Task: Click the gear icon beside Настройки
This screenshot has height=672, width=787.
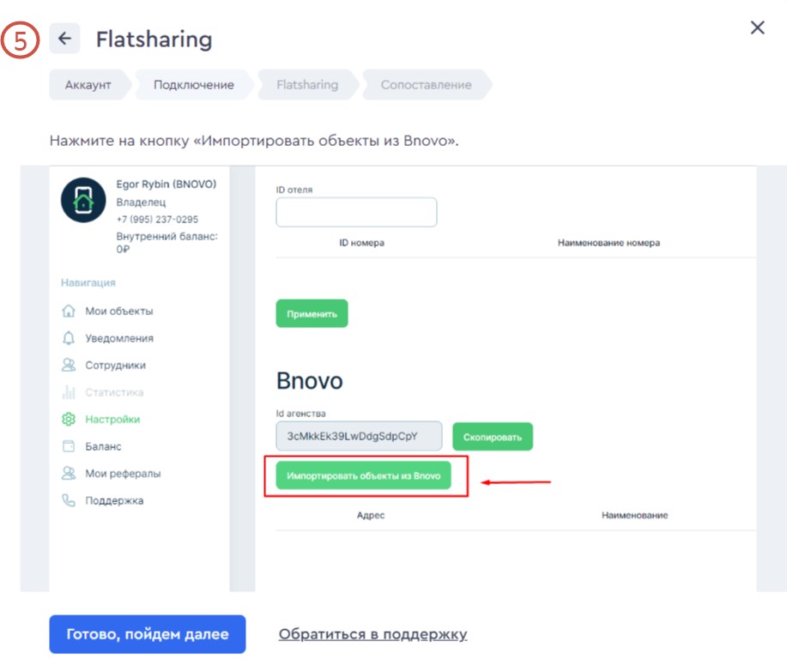Action: click(70, 420)
